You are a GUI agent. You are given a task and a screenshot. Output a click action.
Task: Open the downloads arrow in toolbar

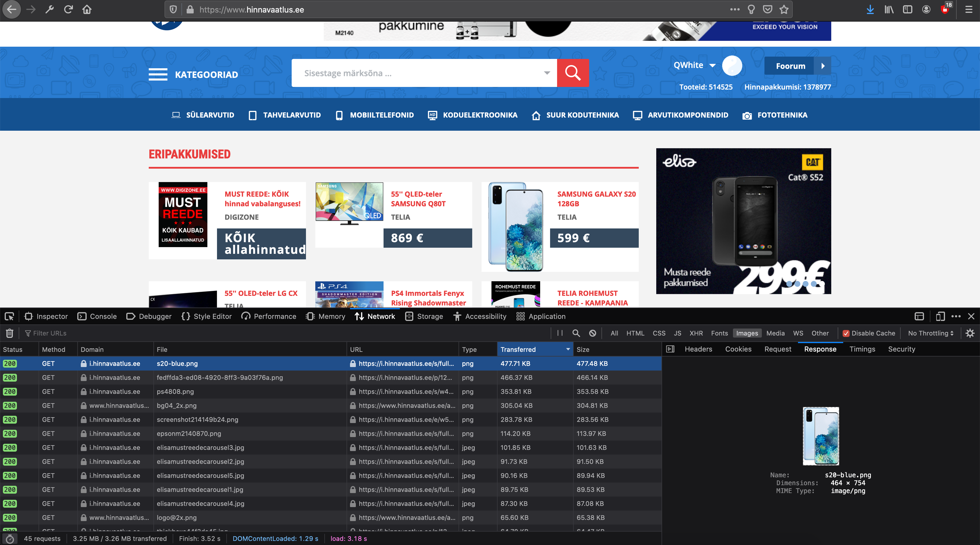870,10
